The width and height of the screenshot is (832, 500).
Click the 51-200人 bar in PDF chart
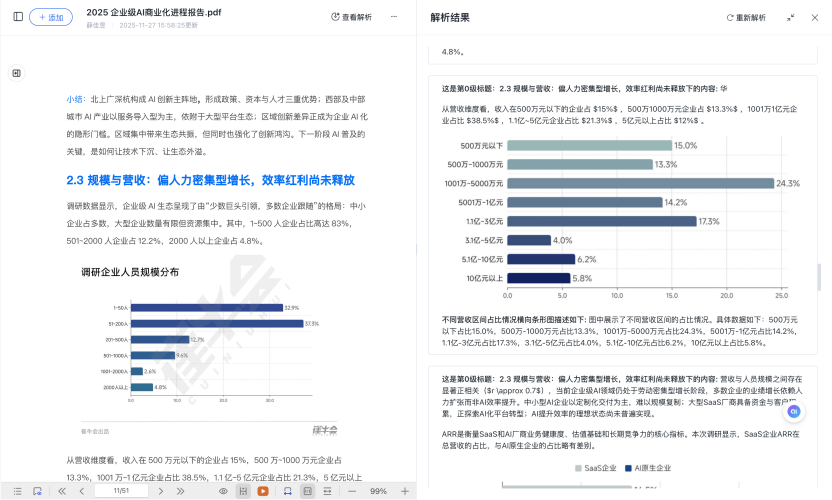(x=217, y=324)
